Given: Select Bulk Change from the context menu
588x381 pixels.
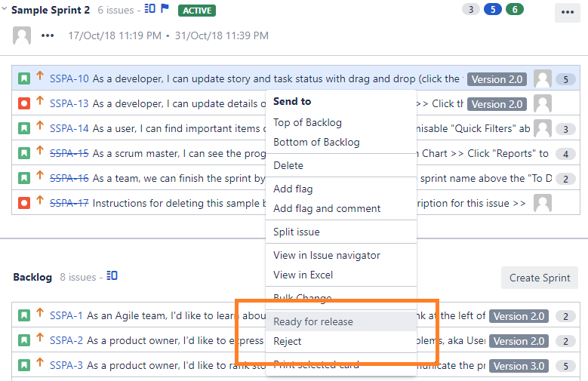Looking at the screenshot, I should coord(341,298).
